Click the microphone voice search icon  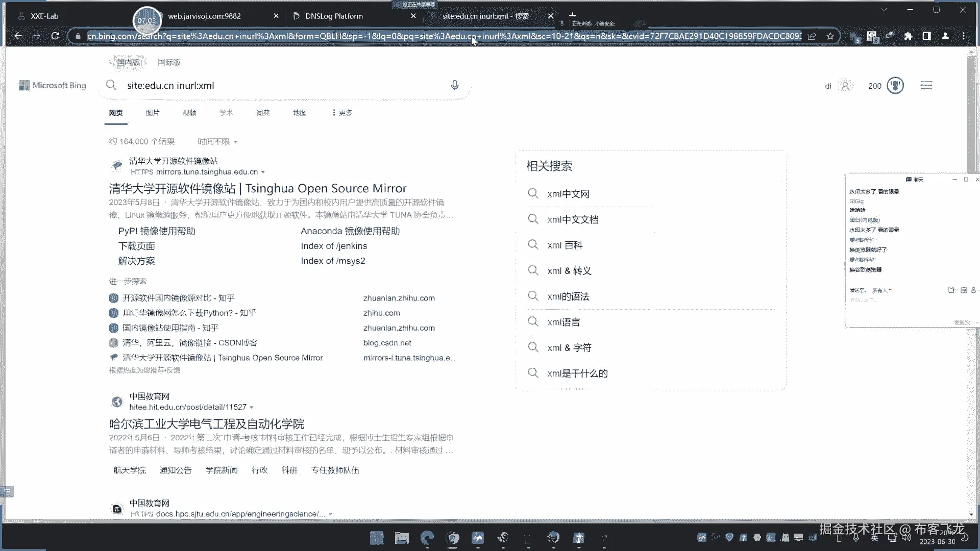(x=454, y=85)
